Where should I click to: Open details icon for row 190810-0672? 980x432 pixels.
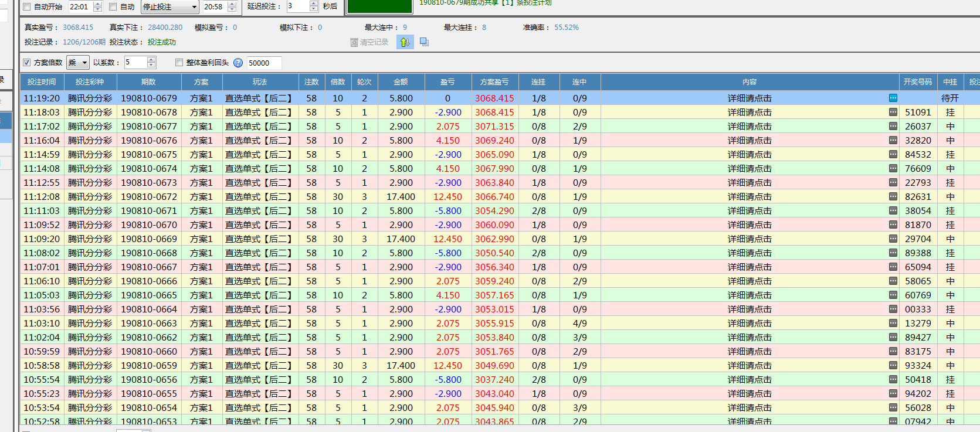tap(893, 196)
